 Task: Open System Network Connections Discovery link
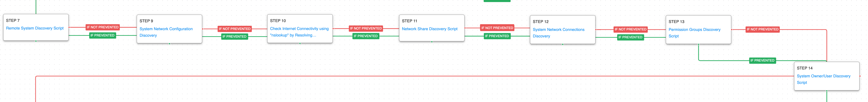[x=558, y=30]
